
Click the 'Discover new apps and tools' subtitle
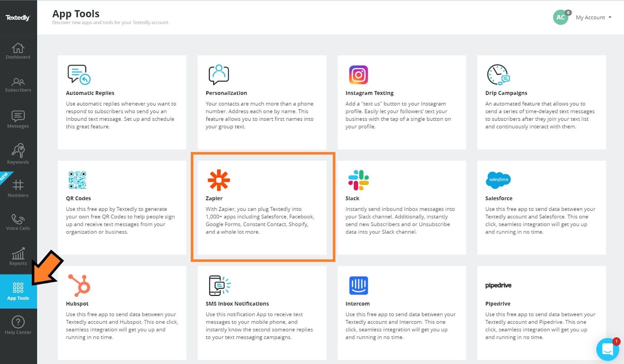111,23
